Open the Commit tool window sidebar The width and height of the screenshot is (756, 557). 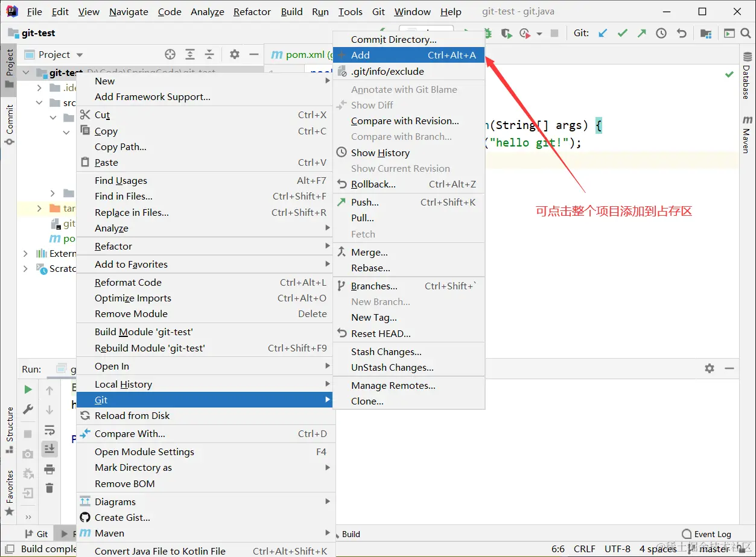(x=9, y=125)
